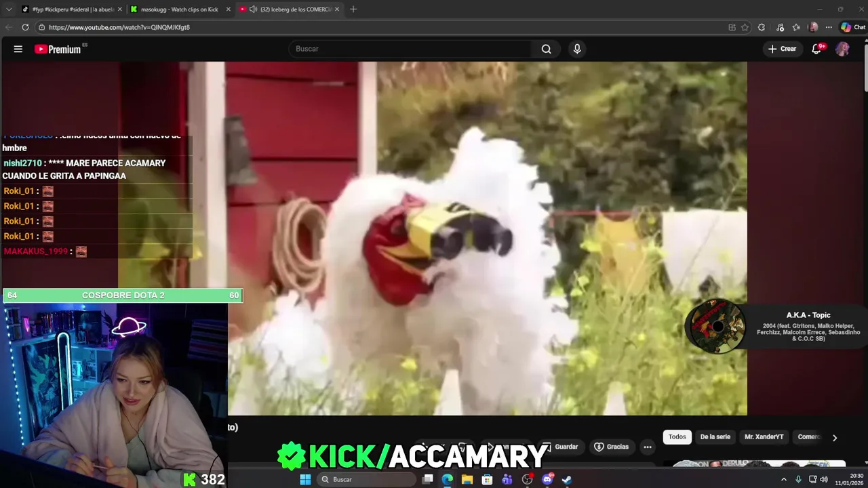This screenshot has width=868, height=488.
Task: Select the Mr. XanderYT chip
Action: pyautogui.click(x=764, y=437)
